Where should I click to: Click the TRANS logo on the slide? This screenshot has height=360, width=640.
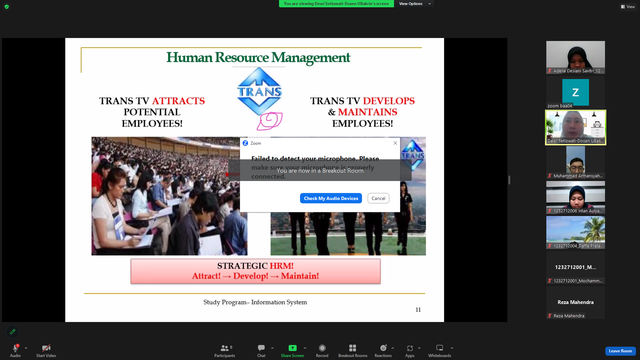point(259,91)
